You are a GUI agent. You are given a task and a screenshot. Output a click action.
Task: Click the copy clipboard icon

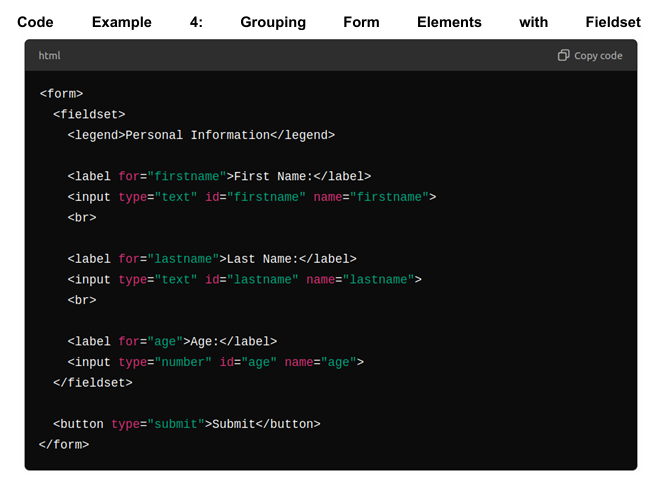coord(563,55)
